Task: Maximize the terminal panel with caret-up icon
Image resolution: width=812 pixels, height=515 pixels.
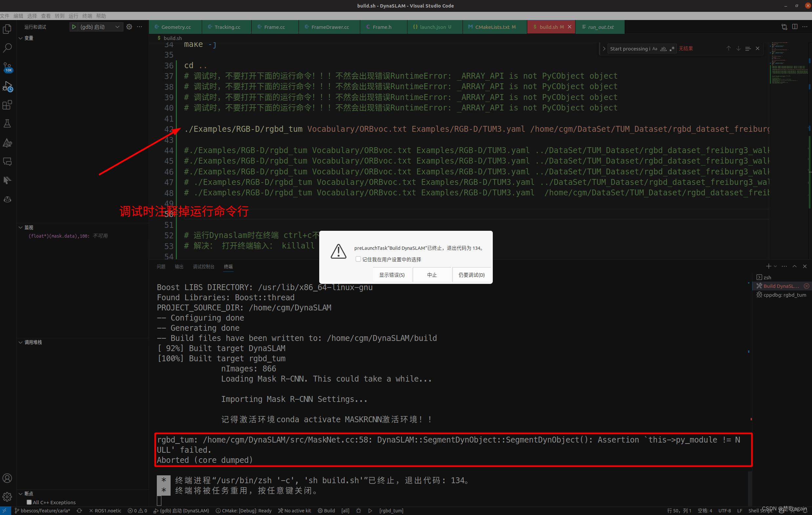Action: [795, 266]
